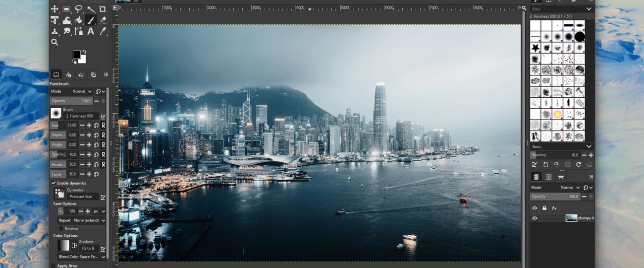
Task: Toggle visibility of the zhenyu layer
Action: tap(535, 218)
